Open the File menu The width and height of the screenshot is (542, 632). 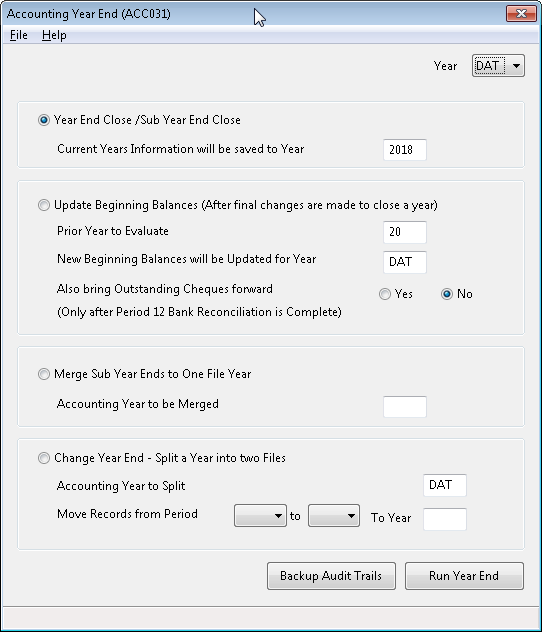pos(19,35)
